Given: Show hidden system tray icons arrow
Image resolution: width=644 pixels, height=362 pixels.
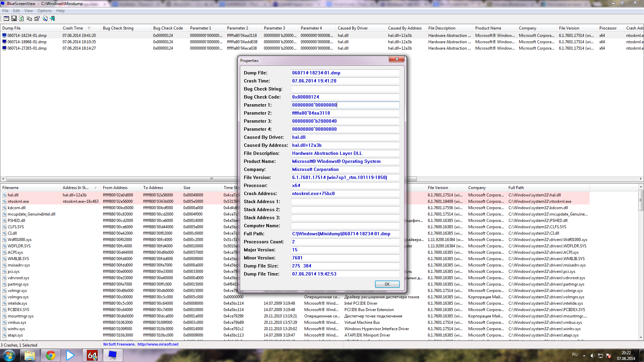Looking at the screenshot, I should pos(584,356).
